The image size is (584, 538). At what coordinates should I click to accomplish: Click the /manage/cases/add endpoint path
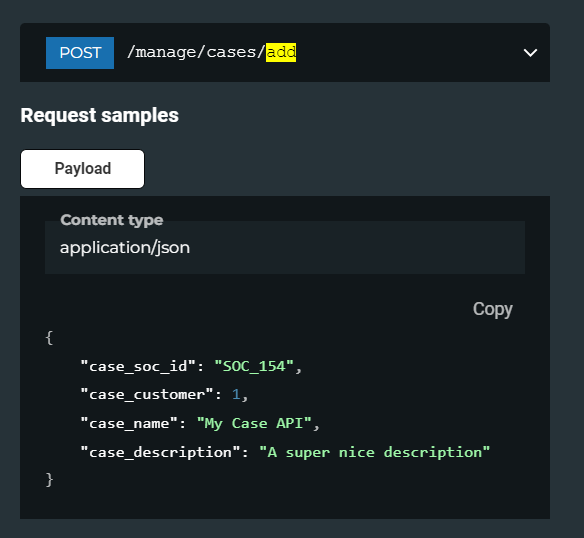(212, 52)
